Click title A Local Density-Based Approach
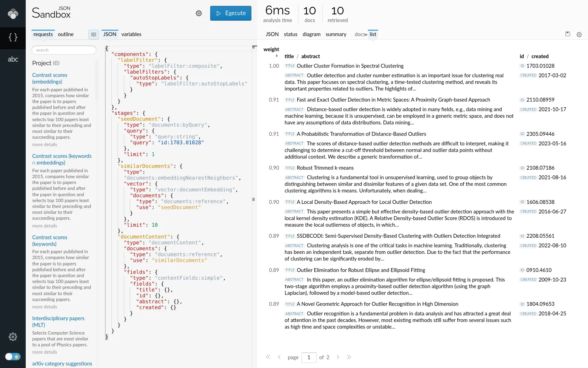Viewport: 588px width, 368px height. point(364,202)
